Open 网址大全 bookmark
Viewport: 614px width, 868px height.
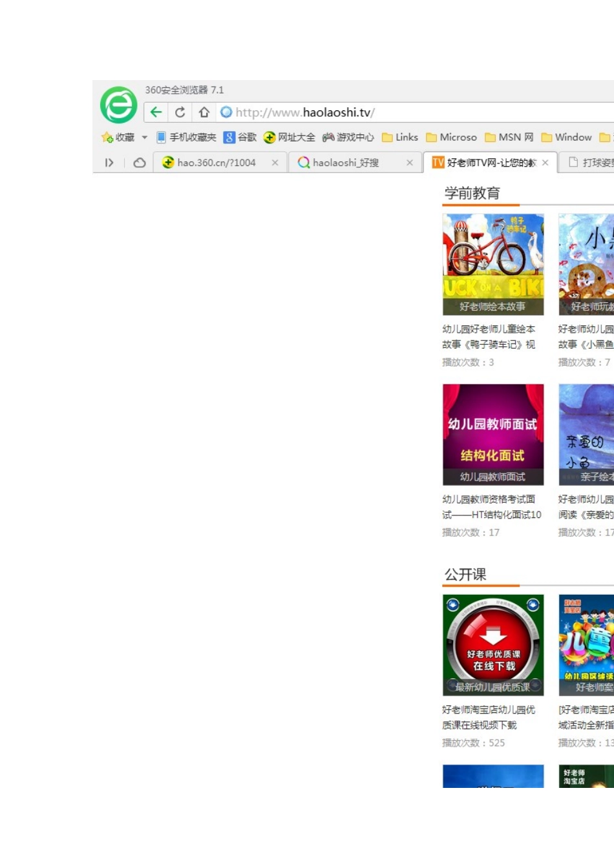pyautogui.click(x=290, y=138)
